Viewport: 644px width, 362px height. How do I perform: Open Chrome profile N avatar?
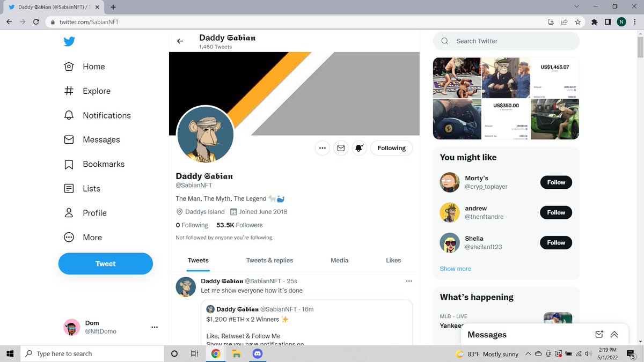[x=621, y=22]
